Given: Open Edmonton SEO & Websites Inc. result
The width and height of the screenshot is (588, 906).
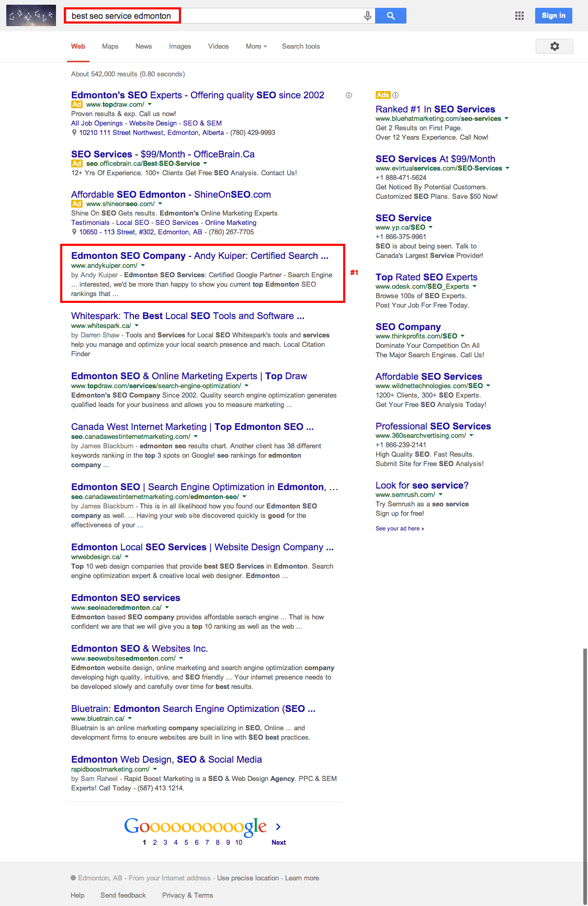Looking at the screenshot, I should click(140, 649).
